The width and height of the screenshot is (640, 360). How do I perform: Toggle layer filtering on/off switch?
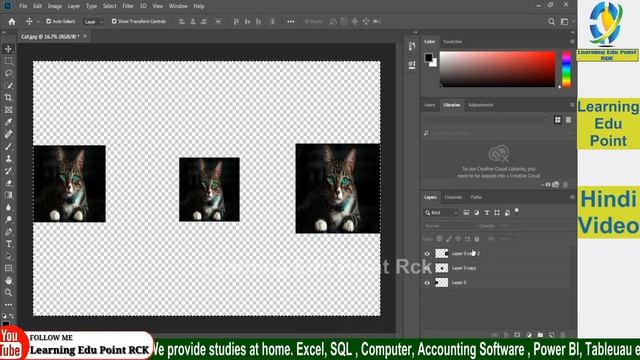coord(517,211)
